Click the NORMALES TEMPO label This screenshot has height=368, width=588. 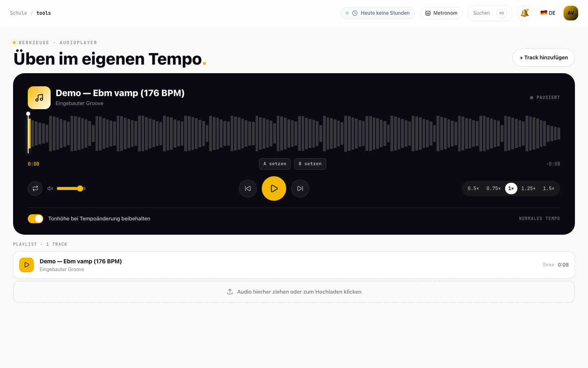(539, 219)
